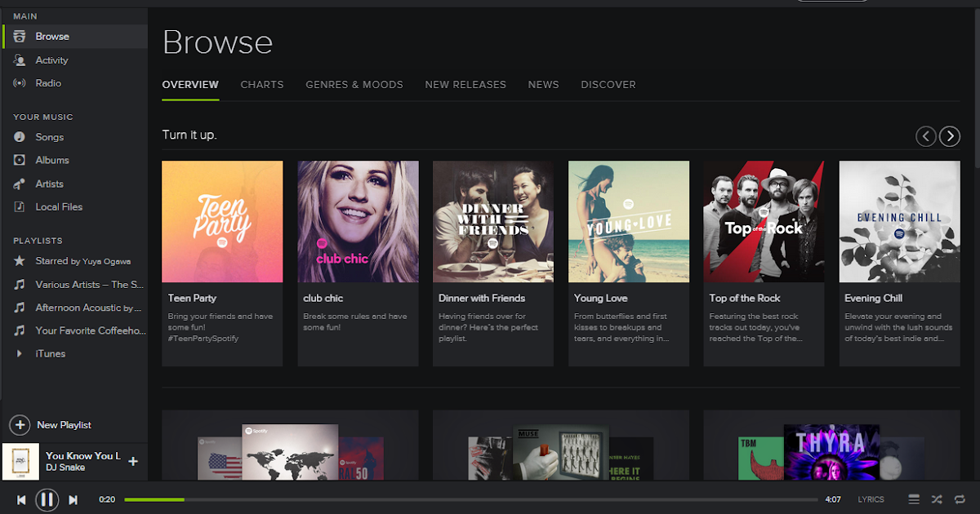Seek in the song progress bar
This screenshot has height=514, width=980.
470,499
